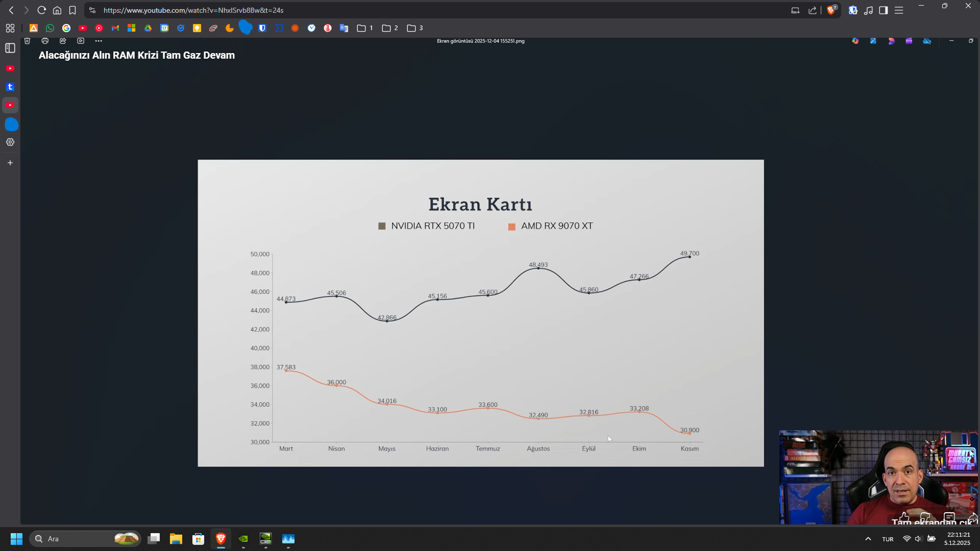Open media control music note icon
The width and height of the screenshot is (980, 551).
point(868,10)
